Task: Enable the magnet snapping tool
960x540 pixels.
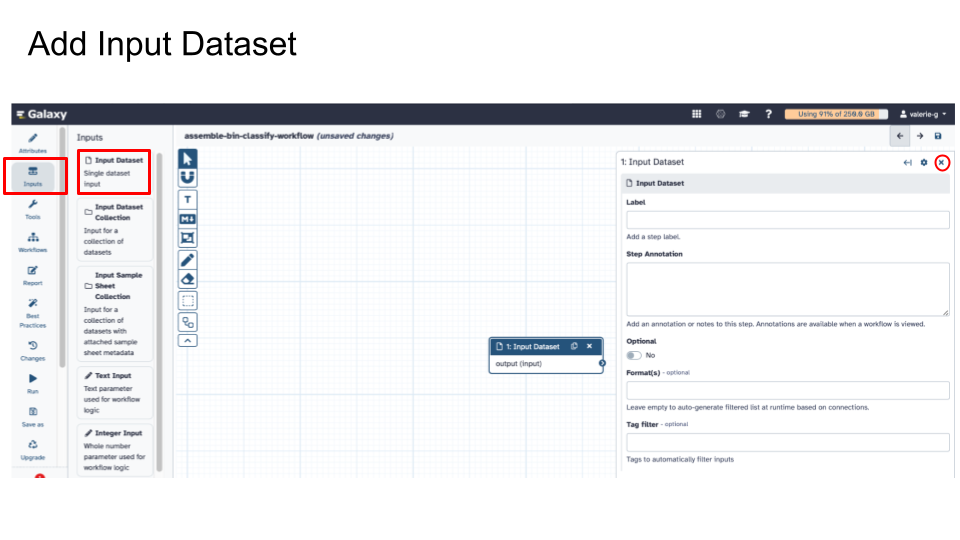Action: 188,177
